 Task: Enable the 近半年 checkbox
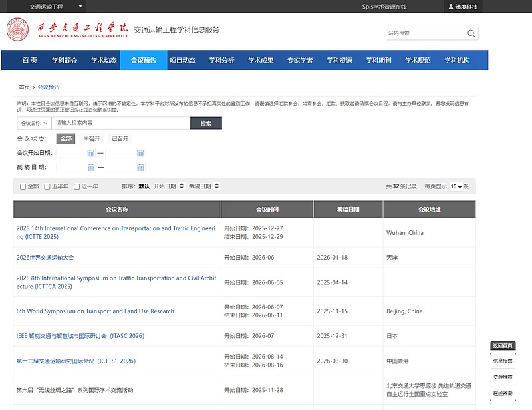click(x=47, y=187)
